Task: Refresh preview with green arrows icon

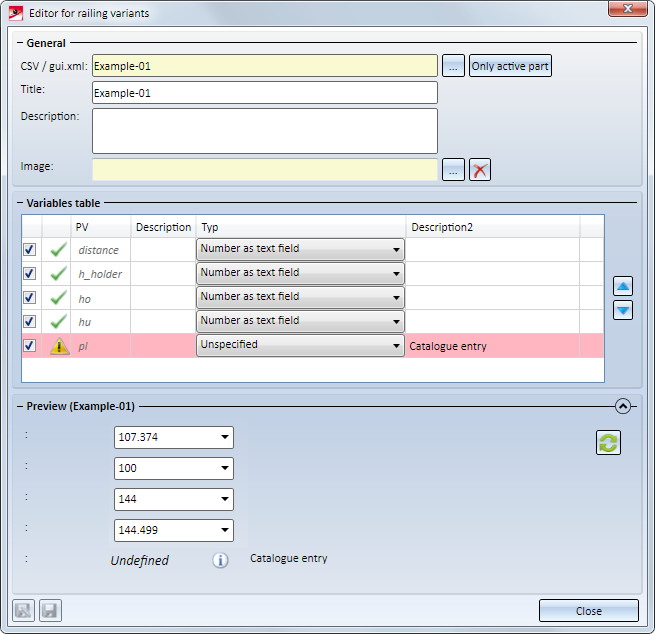Action: tap(608, 442)
